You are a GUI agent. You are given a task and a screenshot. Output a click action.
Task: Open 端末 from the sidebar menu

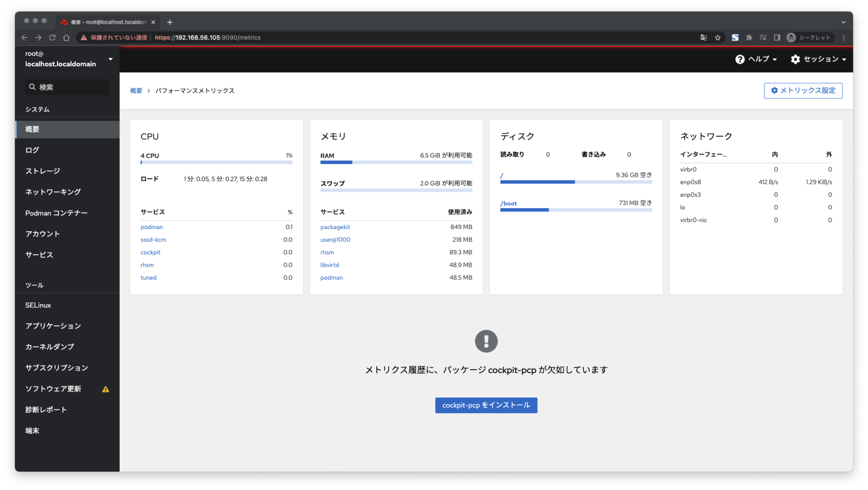click(32, 430)
